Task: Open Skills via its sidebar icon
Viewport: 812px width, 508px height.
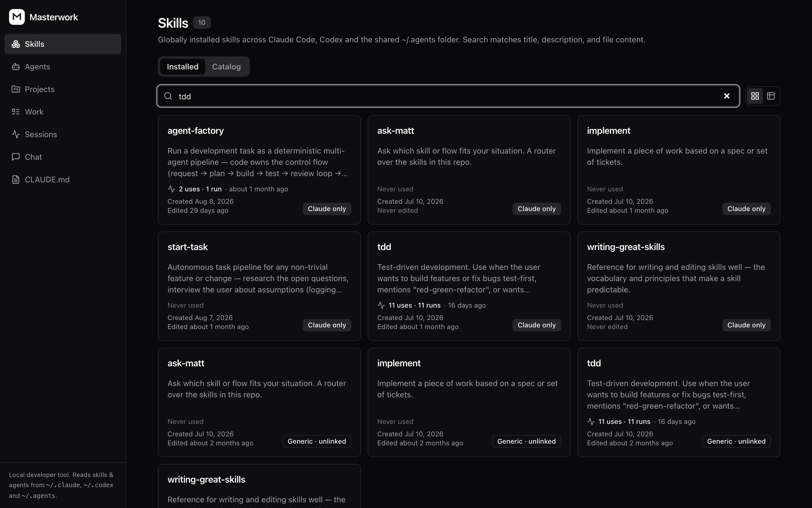Action: click(x=16, y=44)
